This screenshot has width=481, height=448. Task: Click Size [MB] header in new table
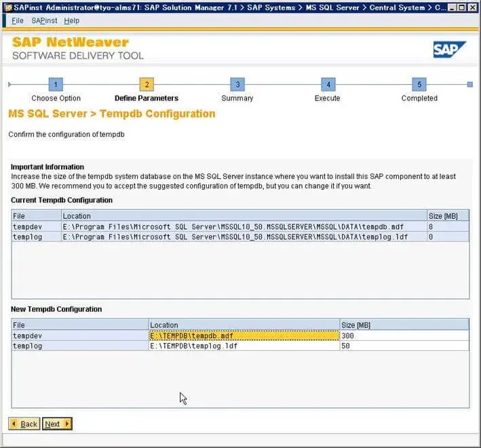(x=404, y=325)
